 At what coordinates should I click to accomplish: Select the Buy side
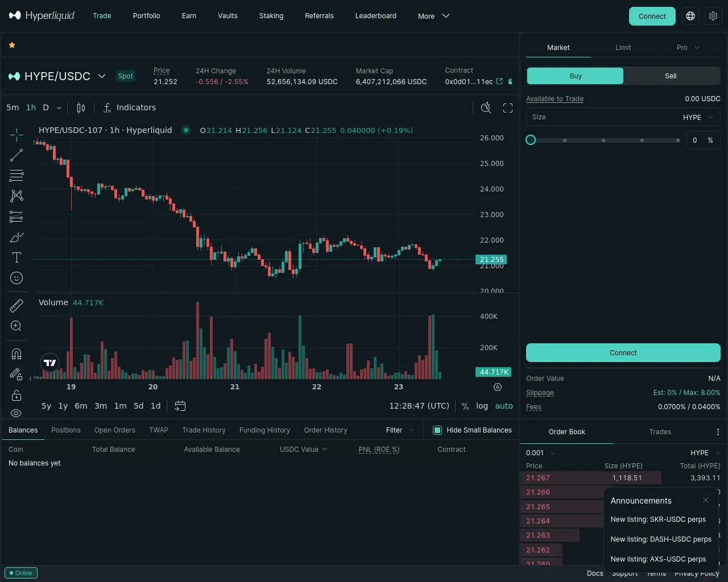pos(576,76)
